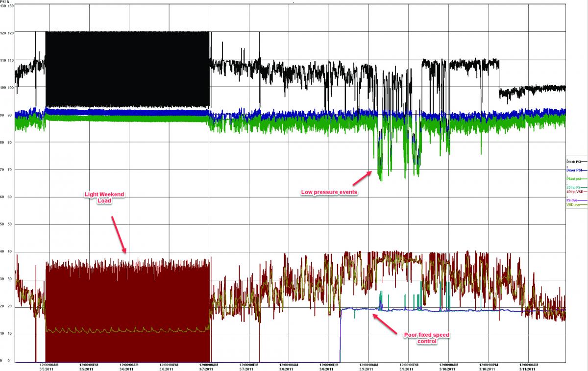Select the Poor fixed speed control annotation
This screenshot has width=588, height=371.
click(426, 338)
